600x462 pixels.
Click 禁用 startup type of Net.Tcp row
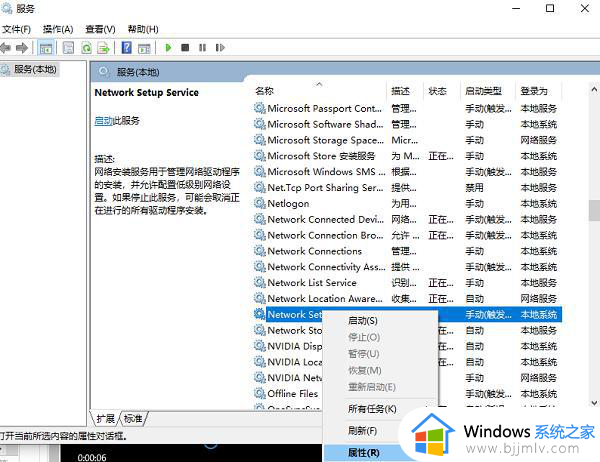click(x=474, y=188)
